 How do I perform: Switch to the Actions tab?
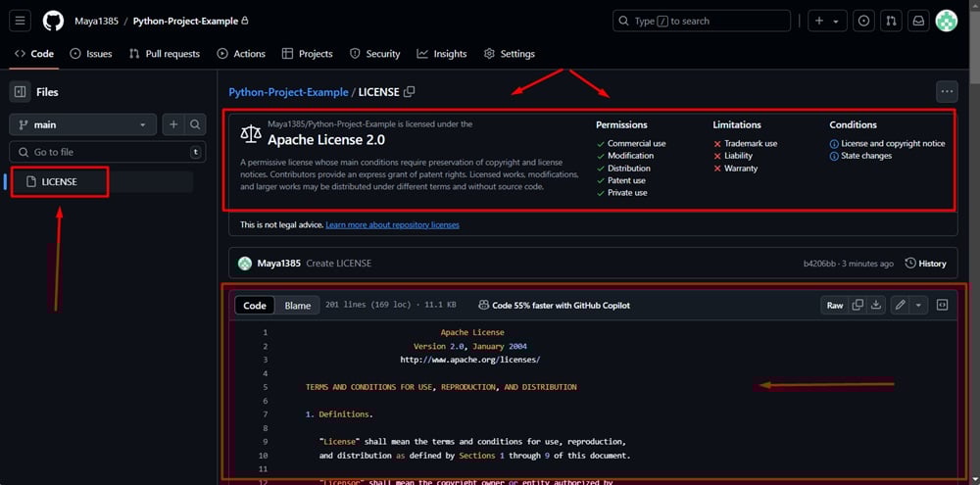click(x=241, y=54)
